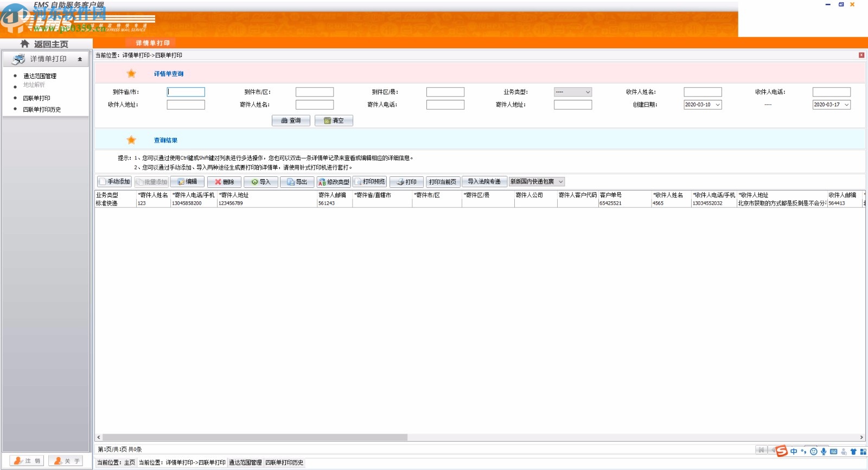Screen dimensions: 868x470
Task: Click the 注销 logout button
Action: point(27,461)
